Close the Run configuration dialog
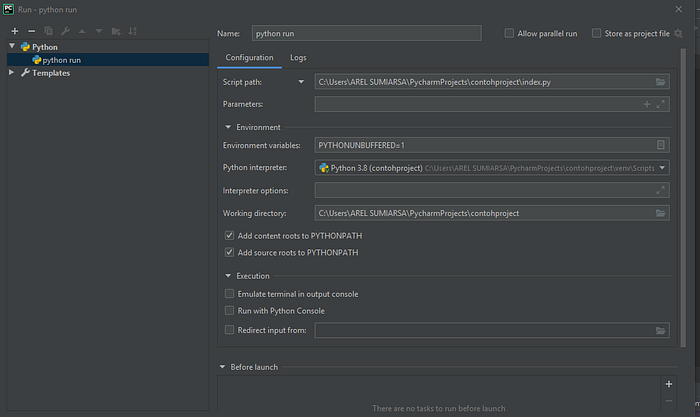This screenshot has height=417, width=700. 679,9
